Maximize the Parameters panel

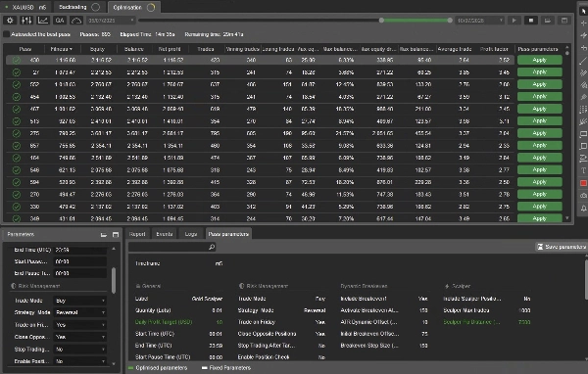click(x=116, y=235)
